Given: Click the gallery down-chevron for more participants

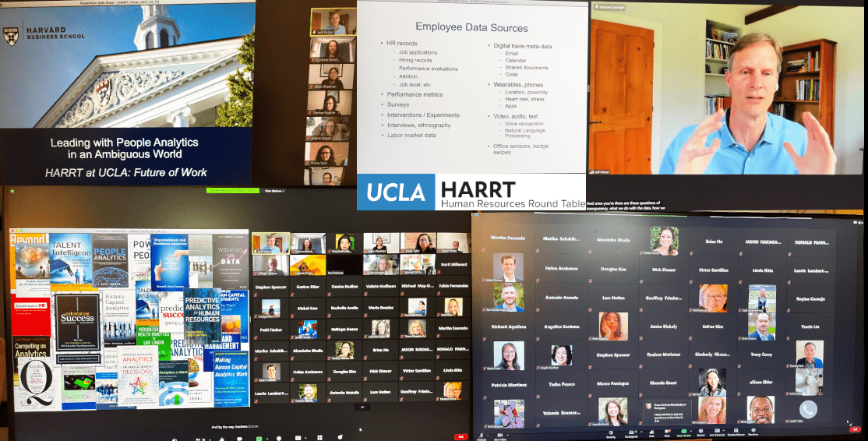Looking at the screenshot, I should point(361,406).
